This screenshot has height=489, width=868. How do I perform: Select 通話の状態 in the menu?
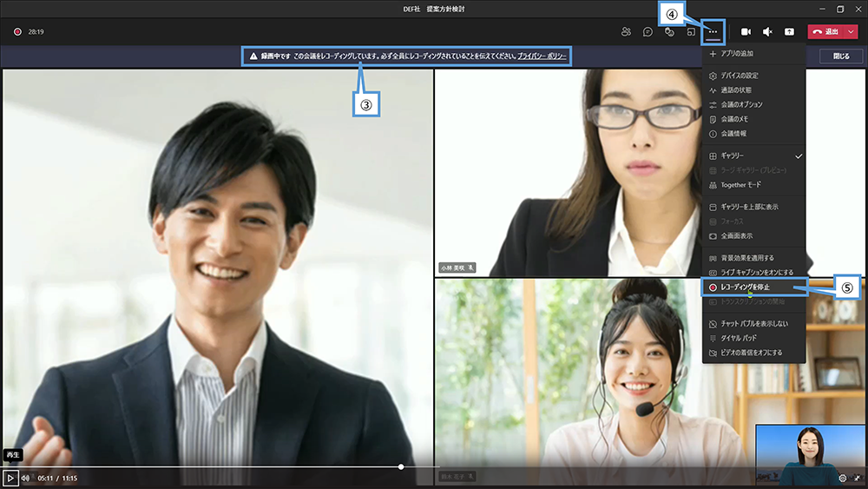coord(753,90)
